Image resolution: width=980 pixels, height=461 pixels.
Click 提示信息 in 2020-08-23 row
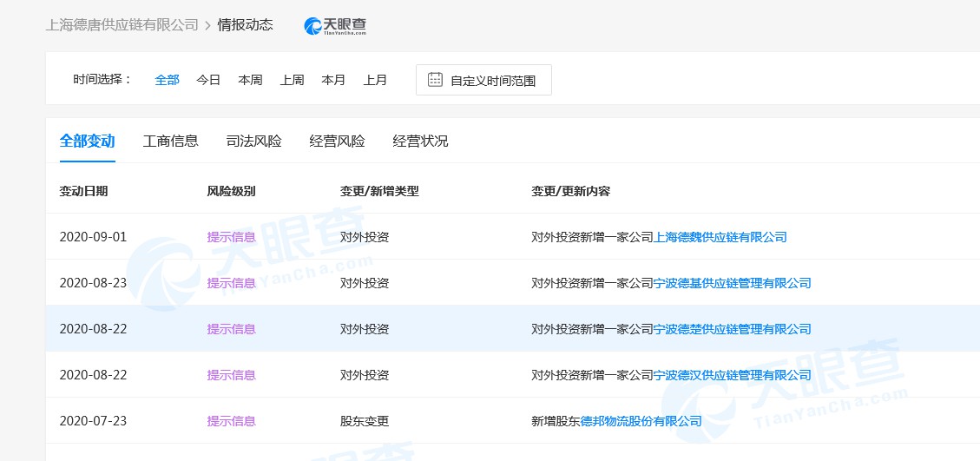[x=231, y=283]
